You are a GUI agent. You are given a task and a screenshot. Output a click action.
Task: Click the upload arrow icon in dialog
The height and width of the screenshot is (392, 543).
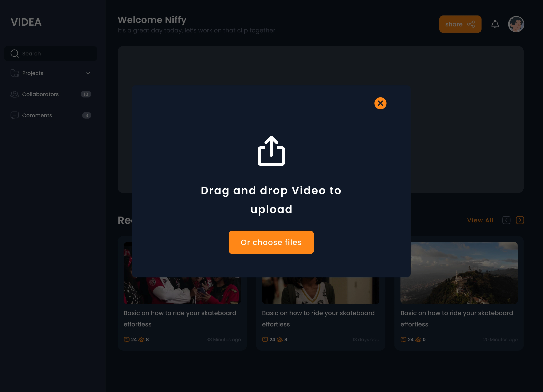pos(271,151)
